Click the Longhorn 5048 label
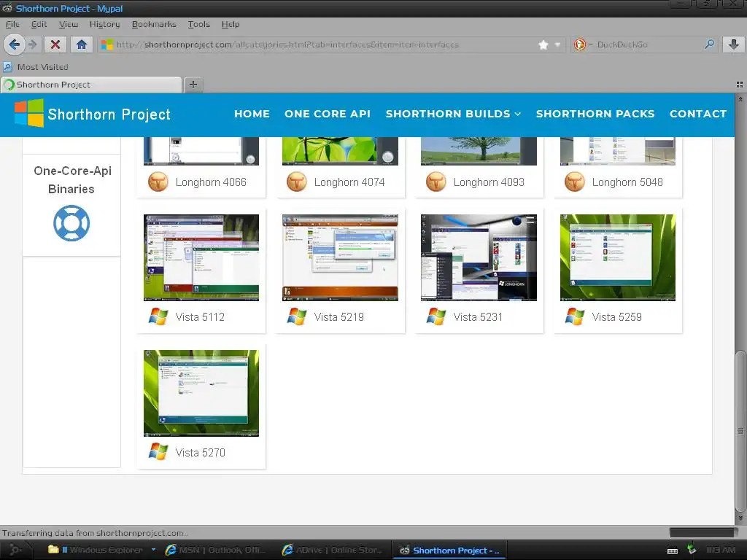Viewport: 747px width, 560px height. (x=627, y=182)
